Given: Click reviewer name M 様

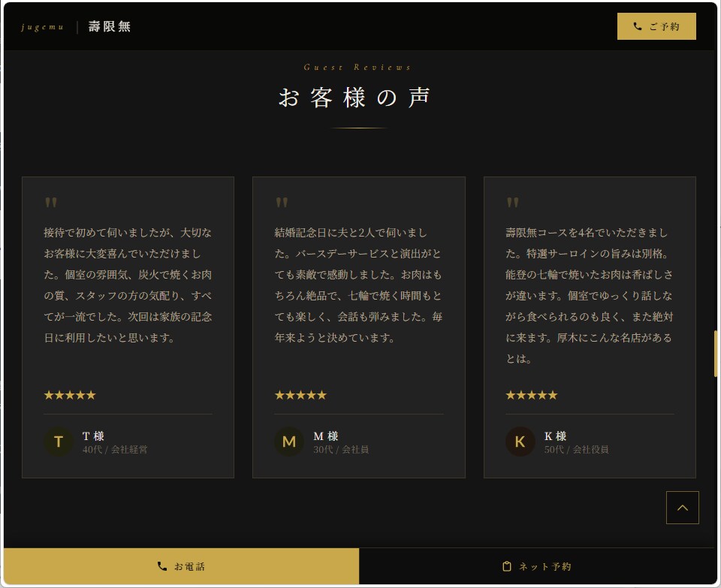Looking at the screenshot, I should pos(326,436).
